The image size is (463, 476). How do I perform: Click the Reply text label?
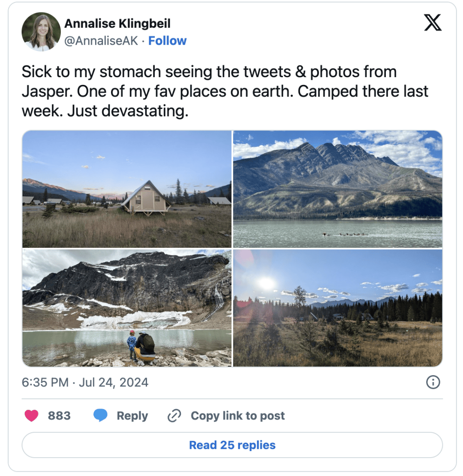click(132, 416)
